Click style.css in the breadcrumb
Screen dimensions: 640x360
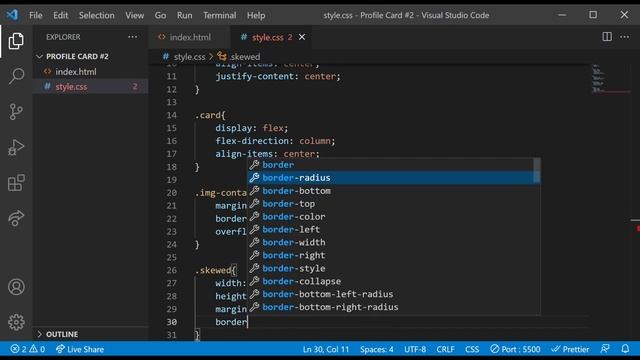point(189,57)
